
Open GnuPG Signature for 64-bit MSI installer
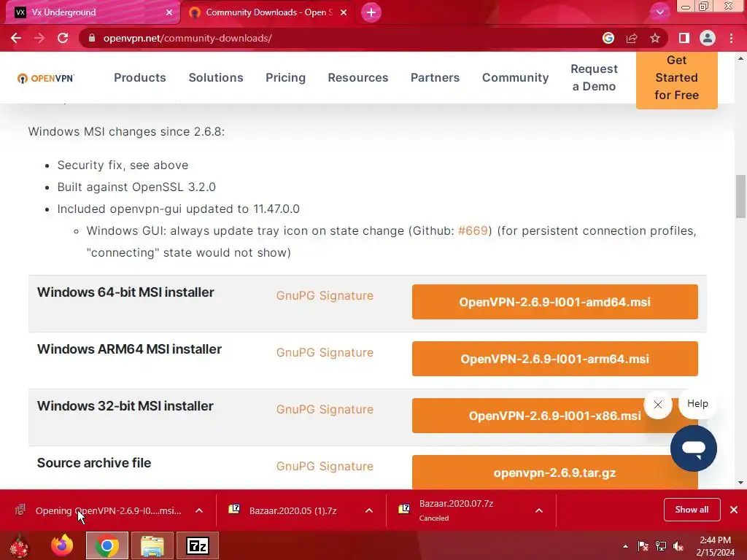tap(325, 296)
